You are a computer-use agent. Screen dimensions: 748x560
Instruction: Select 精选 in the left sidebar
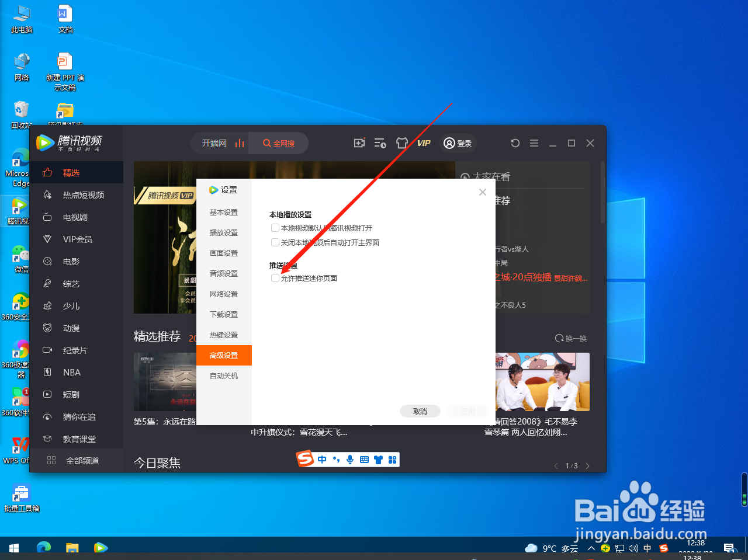pos(77,172)
